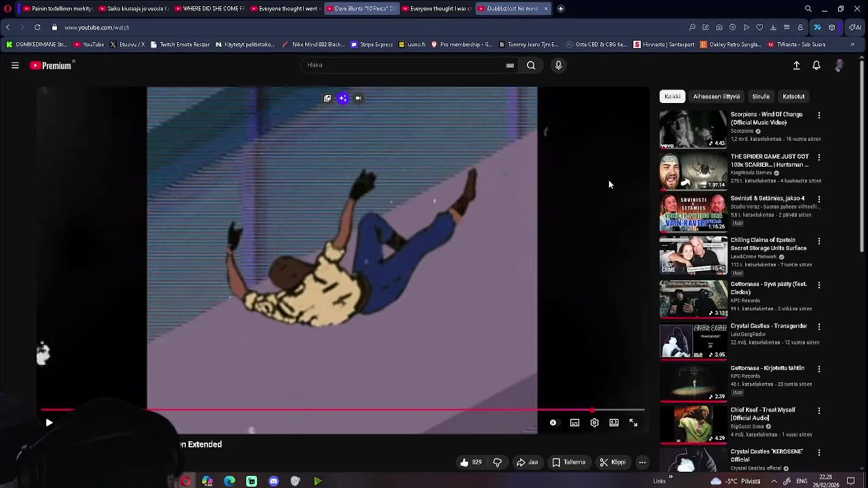Open the on-screen keyboard icon in search box

[510, 65]
